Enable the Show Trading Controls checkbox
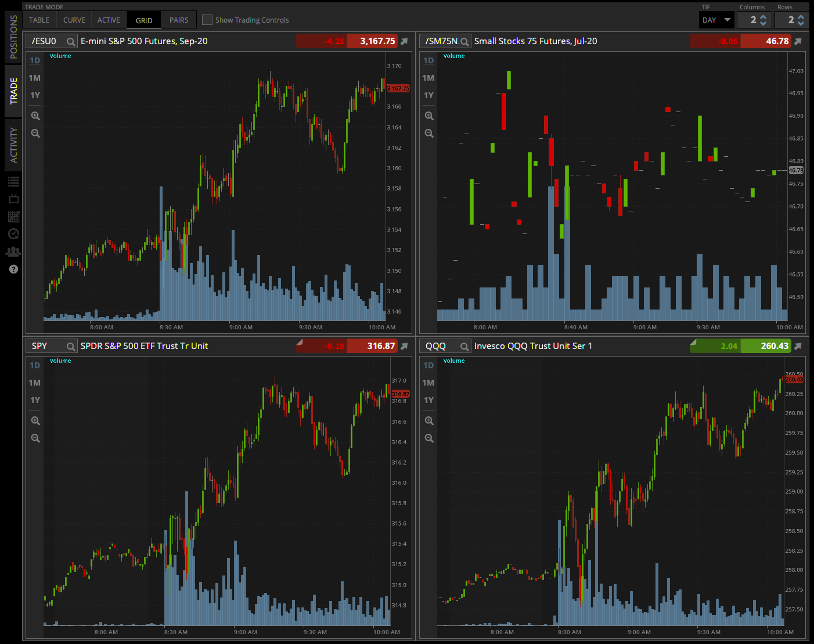Screen dimensions: 814x644 tap(207, 20)
